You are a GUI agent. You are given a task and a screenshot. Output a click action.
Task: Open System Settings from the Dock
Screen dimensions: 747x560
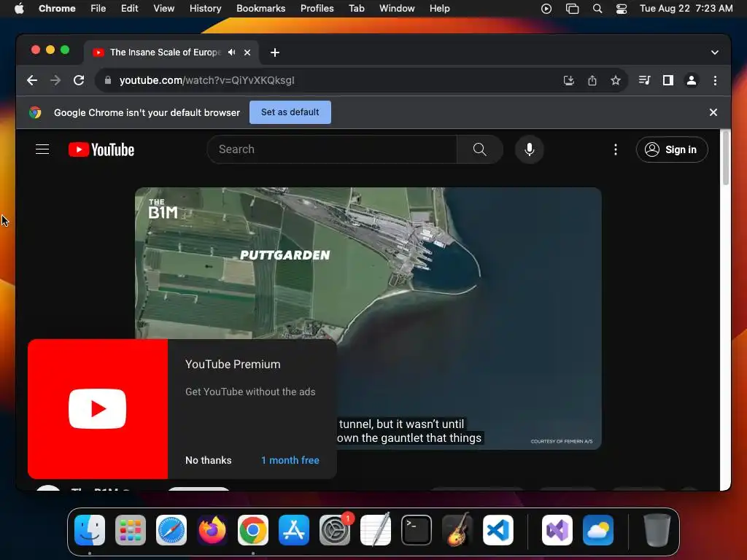pyautogui.click(x=335, y=530)
